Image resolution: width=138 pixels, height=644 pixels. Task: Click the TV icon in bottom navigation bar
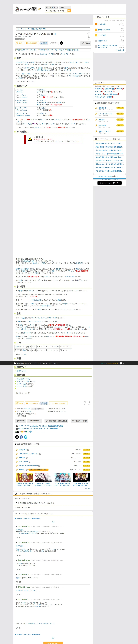pos(15,363)
